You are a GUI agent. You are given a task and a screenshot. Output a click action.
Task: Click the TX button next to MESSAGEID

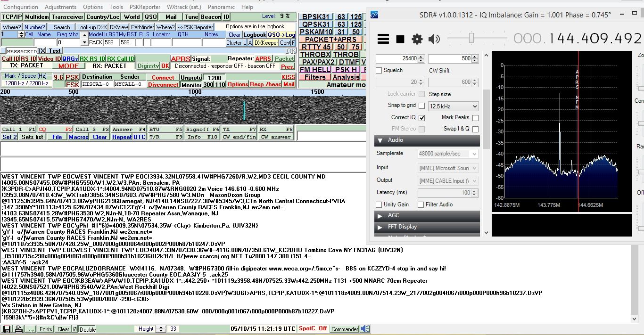(41, 50)
